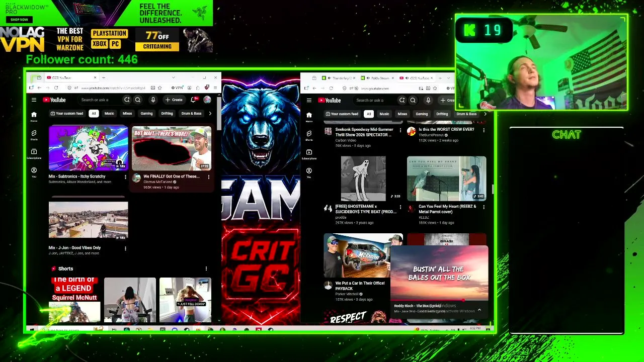Viewport: 644px width, 362px height.
Task: Open Subscriptions from left window sidebar
Action: point(34,154)
